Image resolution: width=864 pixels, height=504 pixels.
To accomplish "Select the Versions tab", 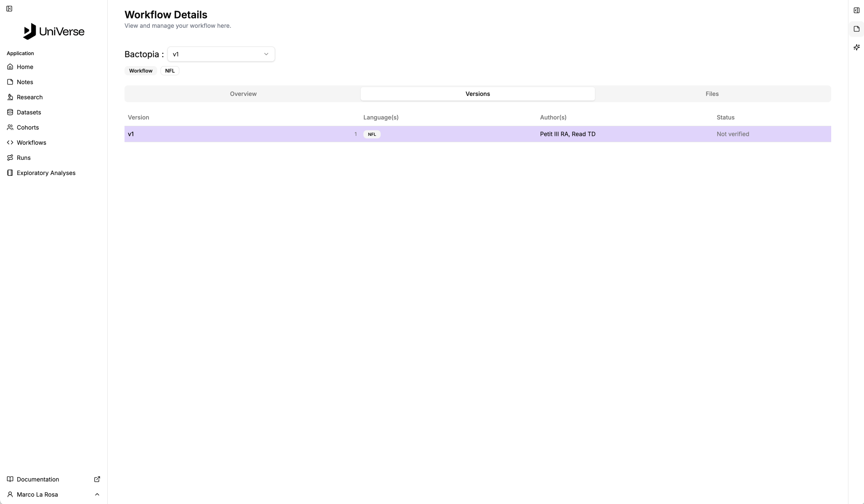I will (477, 94).
